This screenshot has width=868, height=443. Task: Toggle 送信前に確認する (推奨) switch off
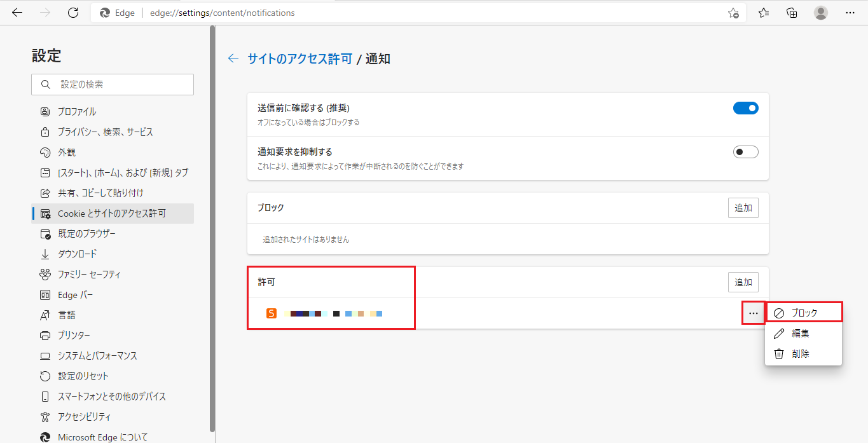(x=745, y=108)
